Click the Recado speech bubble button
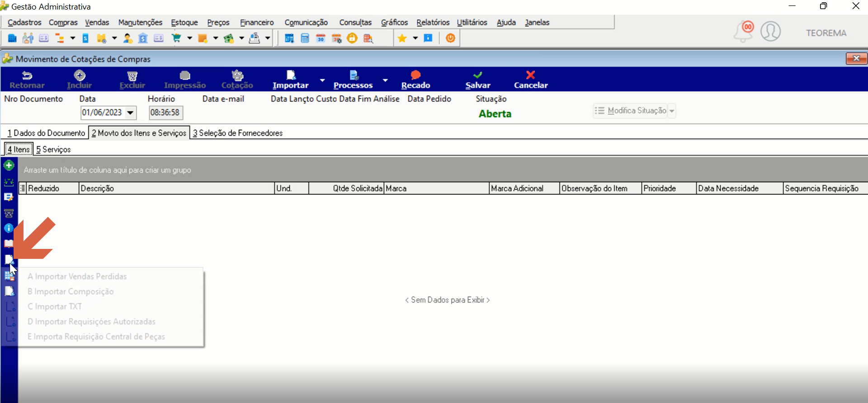This screenshot has width=868, height=403. (x=415, y=80)
